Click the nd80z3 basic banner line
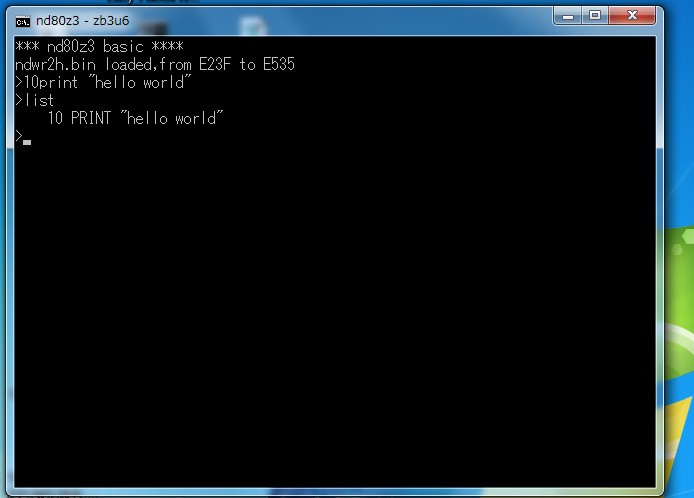 tap(99, 46)
